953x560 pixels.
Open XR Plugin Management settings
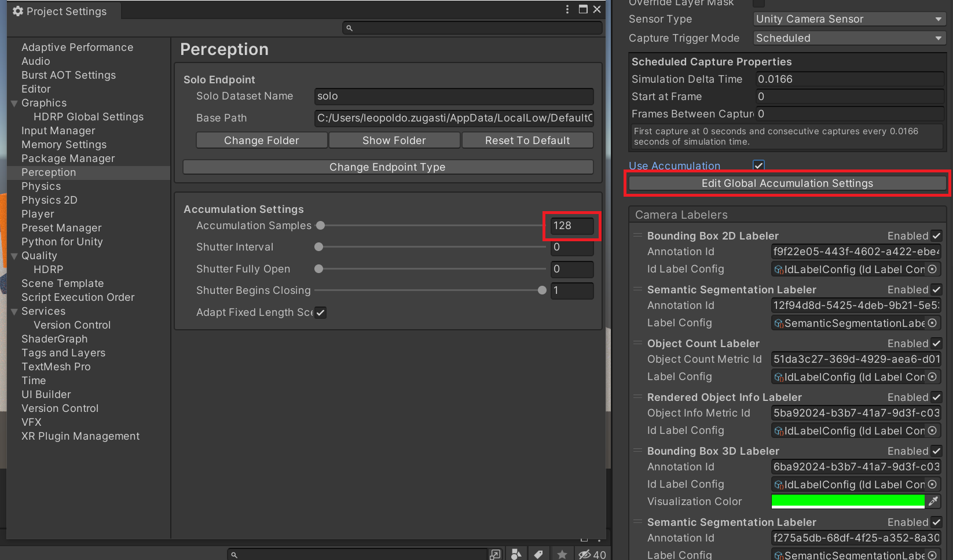click(x=80, y=436)
